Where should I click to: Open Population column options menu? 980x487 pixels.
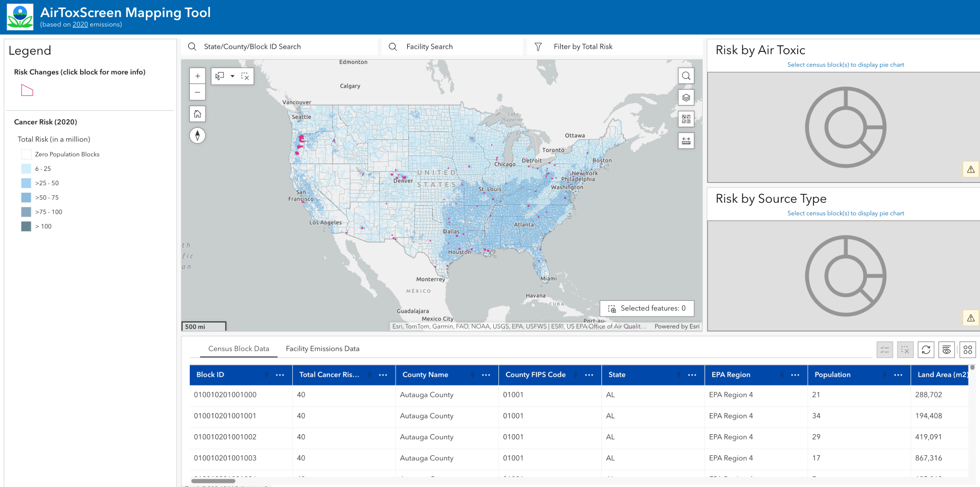(x=898, y=375)
